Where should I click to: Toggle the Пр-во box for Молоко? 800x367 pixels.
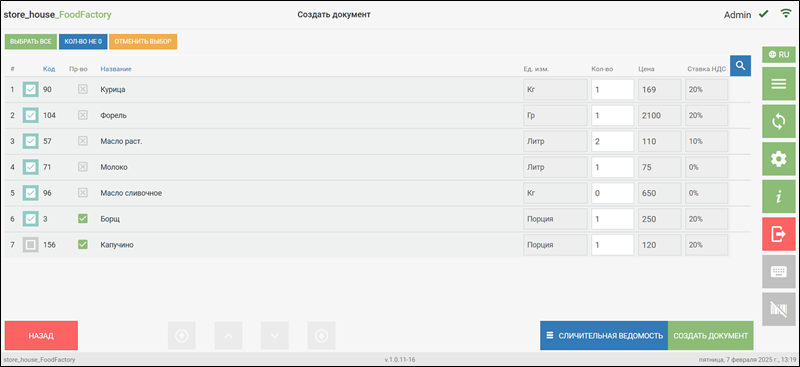(83, 167)
